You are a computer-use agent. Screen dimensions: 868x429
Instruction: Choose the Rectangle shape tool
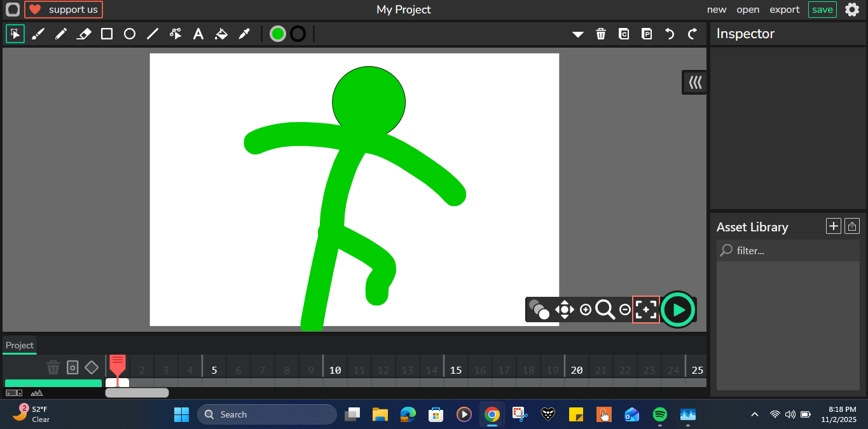coord(107,34)
